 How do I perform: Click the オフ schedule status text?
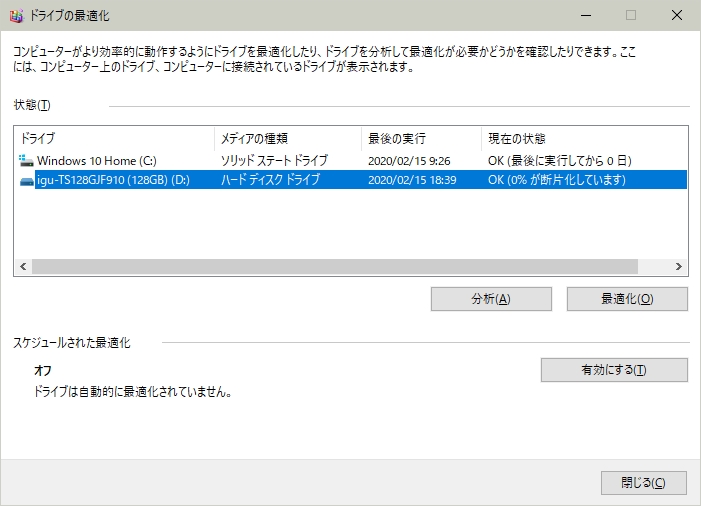pyautogui.click(x=43, y=371)
